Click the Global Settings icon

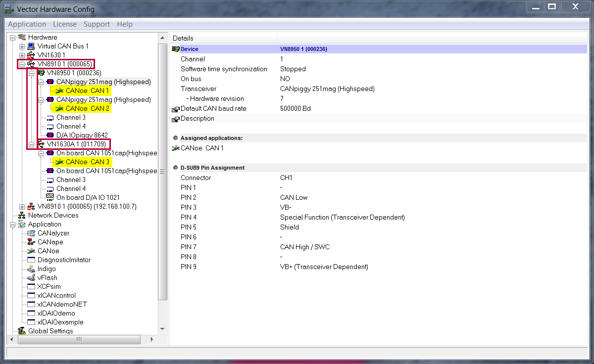(22, 331)
